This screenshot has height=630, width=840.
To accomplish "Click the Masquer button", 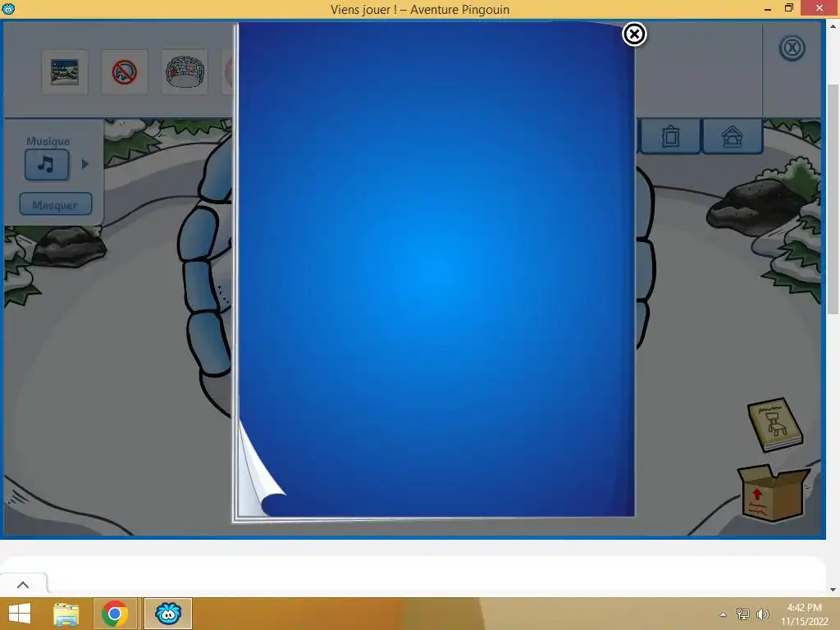I will point(56,204).
